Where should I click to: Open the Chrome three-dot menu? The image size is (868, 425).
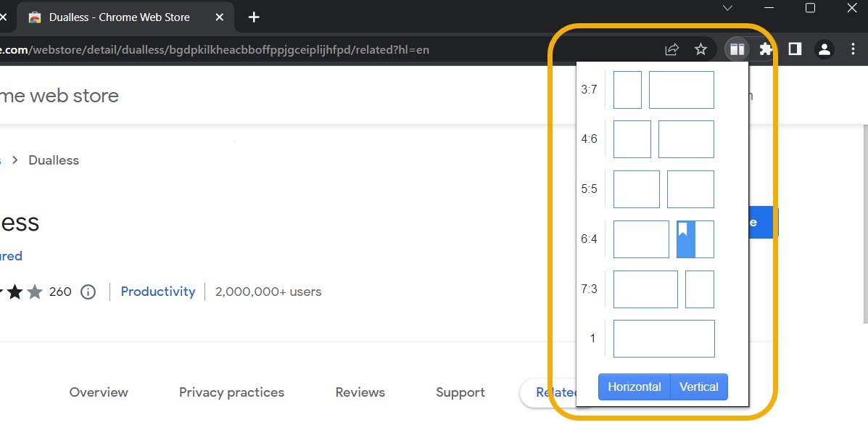pos(853,49)
